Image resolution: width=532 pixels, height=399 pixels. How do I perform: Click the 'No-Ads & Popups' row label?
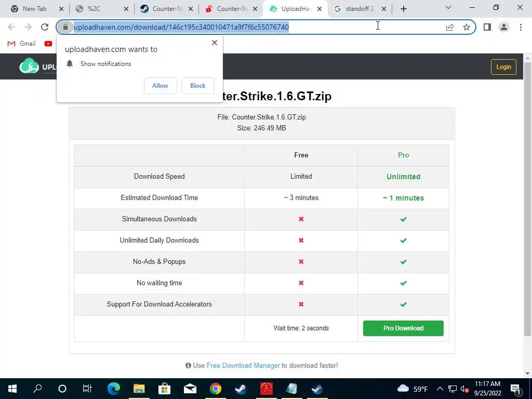click(x=159, y=262)
